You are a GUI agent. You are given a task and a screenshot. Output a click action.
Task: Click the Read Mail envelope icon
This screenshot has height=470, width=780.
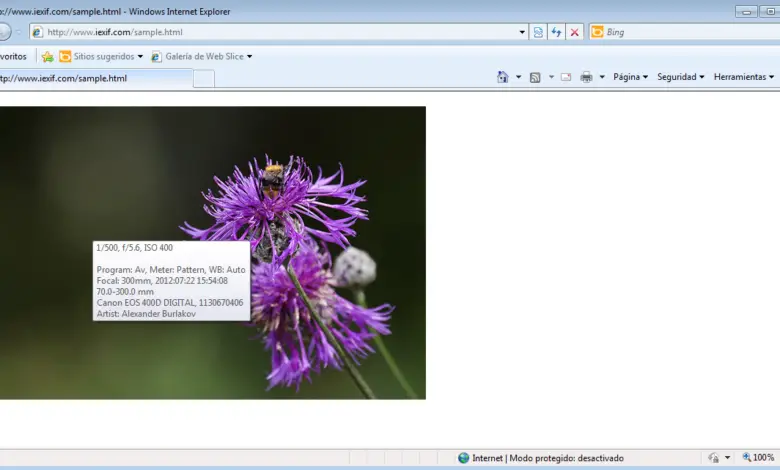coord(566,77)
